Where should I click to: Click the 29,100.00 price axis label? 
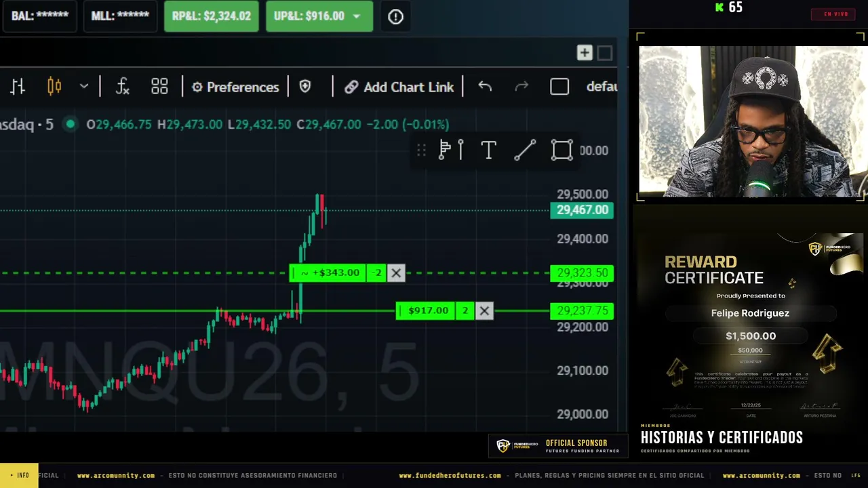click(x=583, y=371)
